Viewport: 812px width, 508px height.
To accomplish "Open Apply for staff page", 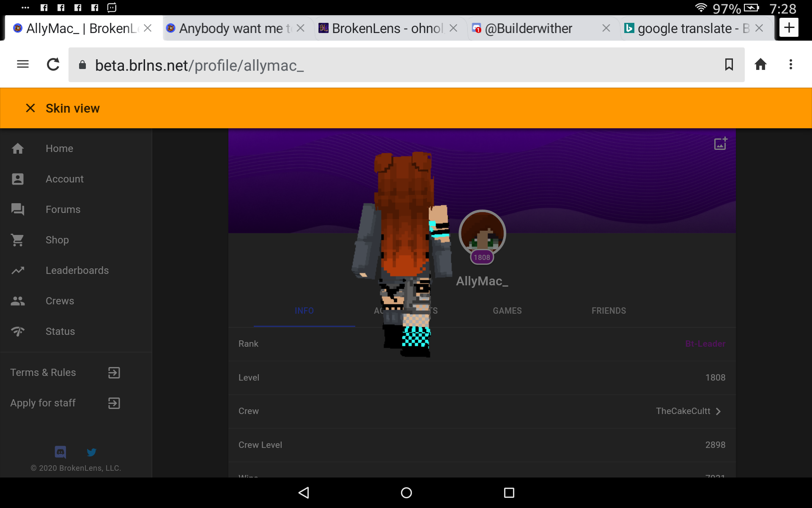I will click(x=43, y=403).
